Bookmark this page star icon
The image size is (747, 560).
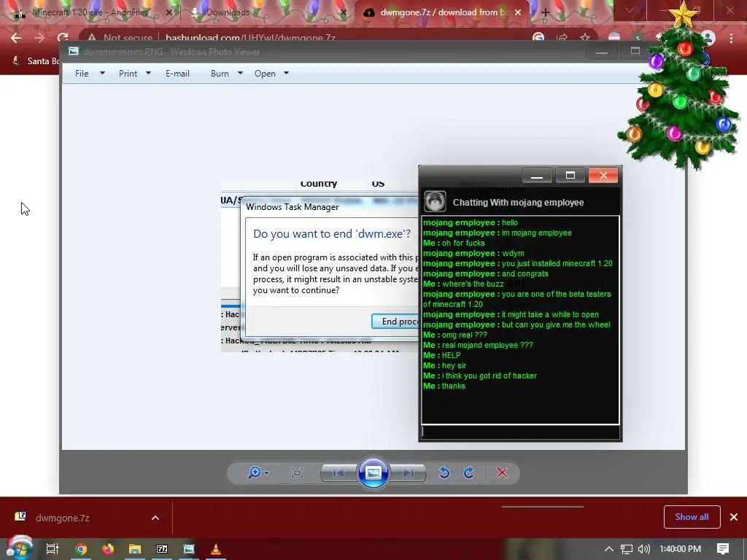tap(585, 38)
